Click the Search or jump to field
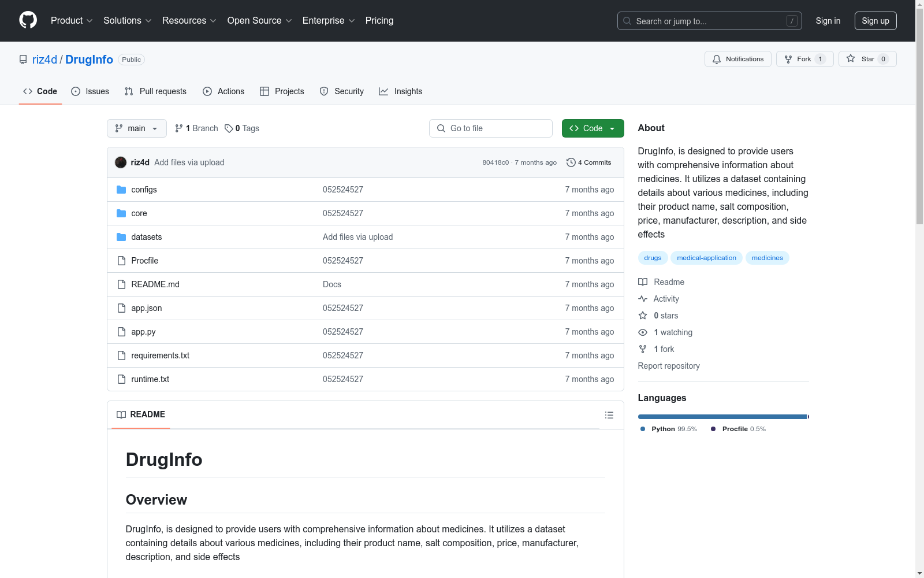The image size is (924, 578). (710, 21)
